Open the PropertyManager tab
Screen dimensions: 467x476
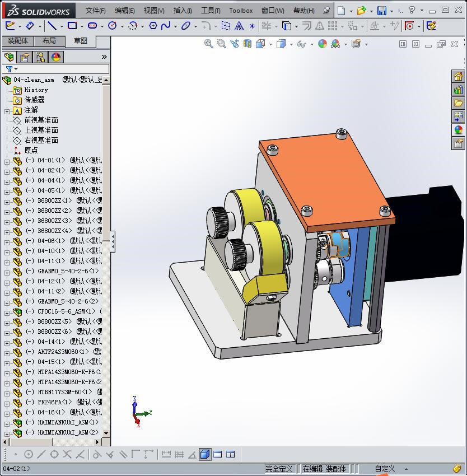[25, 57]
